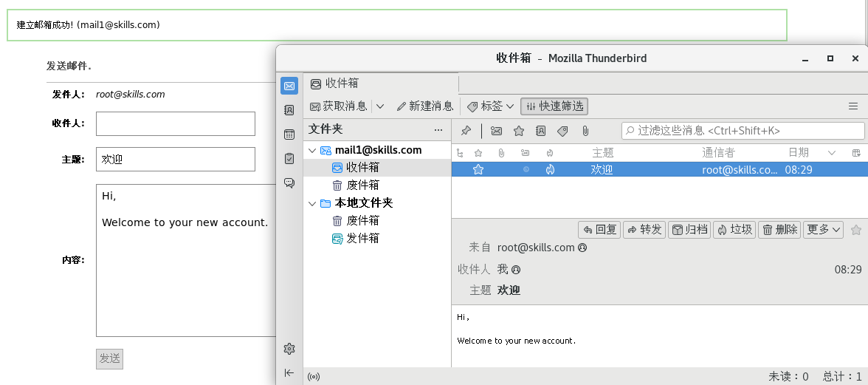Open folder pane options (three dots)
Screen dimensions: 868x385
[438, 130]
